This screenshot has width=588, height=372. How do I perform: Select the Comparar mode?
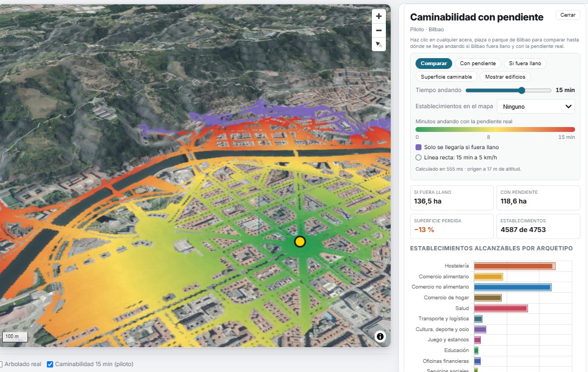click(433, 64)
